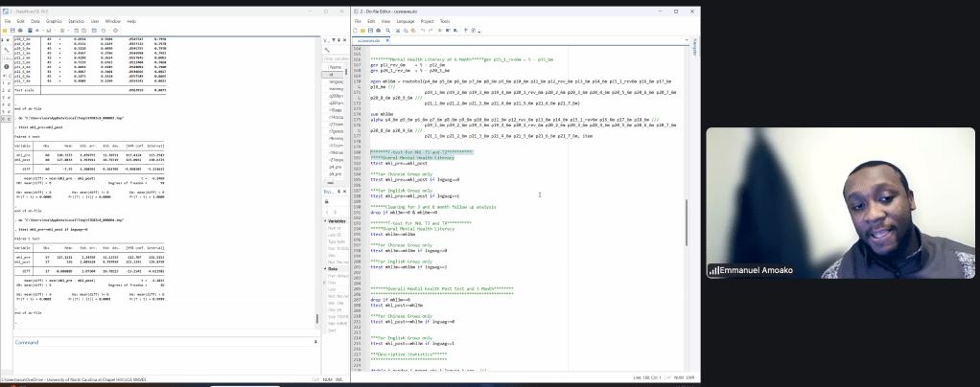
Task: Click Save icon in Do-file Editor toolbar
Action: pos(370,31)
